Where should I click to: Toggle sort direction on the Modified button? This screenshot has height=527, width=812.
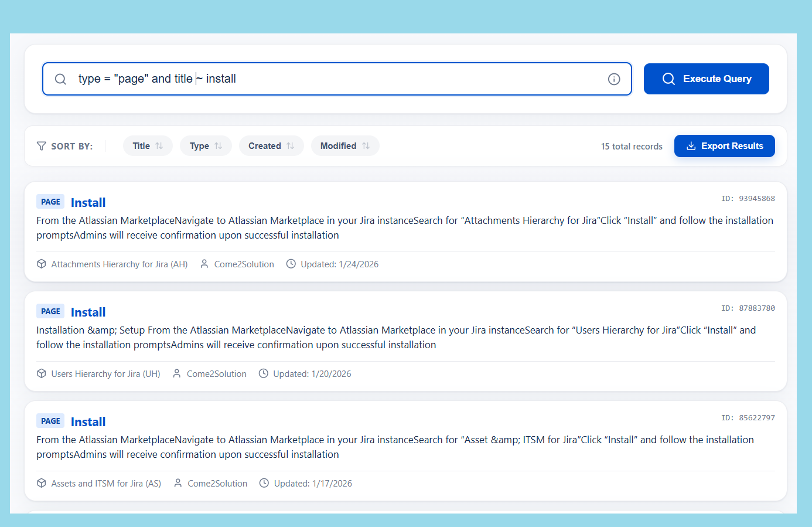coord(345,145)
